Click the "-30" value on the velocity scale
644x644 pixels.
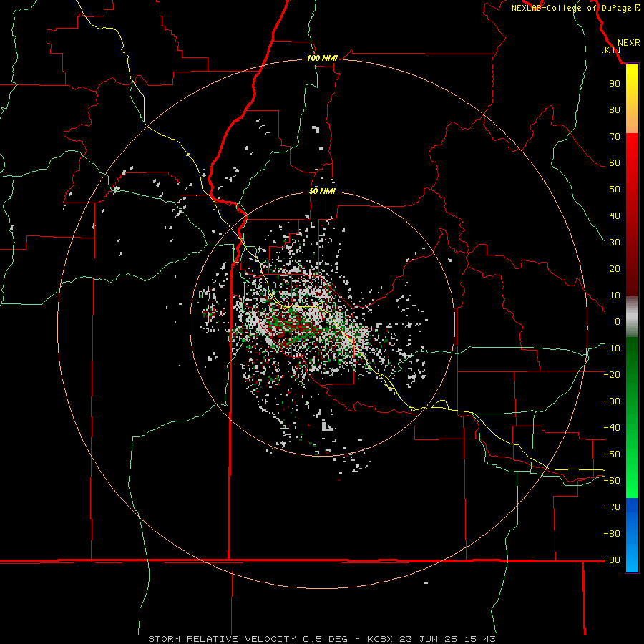pos(612,401)
